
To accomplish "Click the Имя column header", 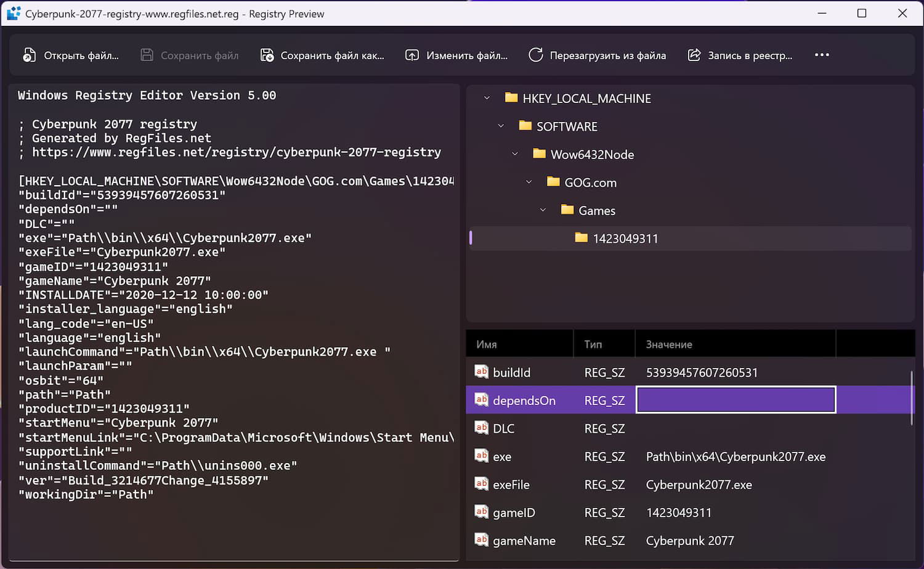I will tap(487, 345).
